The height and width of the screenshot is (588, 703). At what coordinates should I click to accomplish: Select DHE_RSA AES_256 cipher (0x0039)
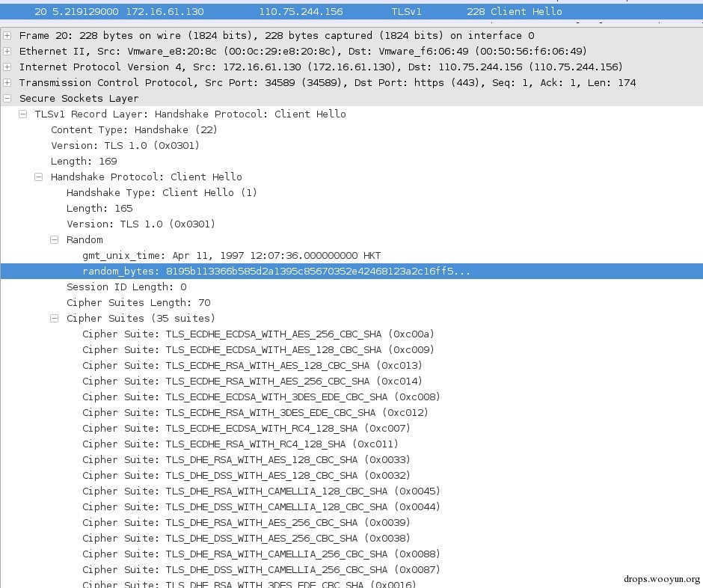coord(246,522)
